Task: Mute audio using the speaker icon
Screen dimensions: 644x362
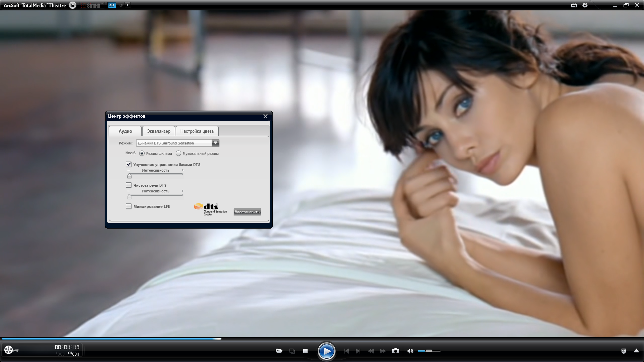Action: pos(410,351)
